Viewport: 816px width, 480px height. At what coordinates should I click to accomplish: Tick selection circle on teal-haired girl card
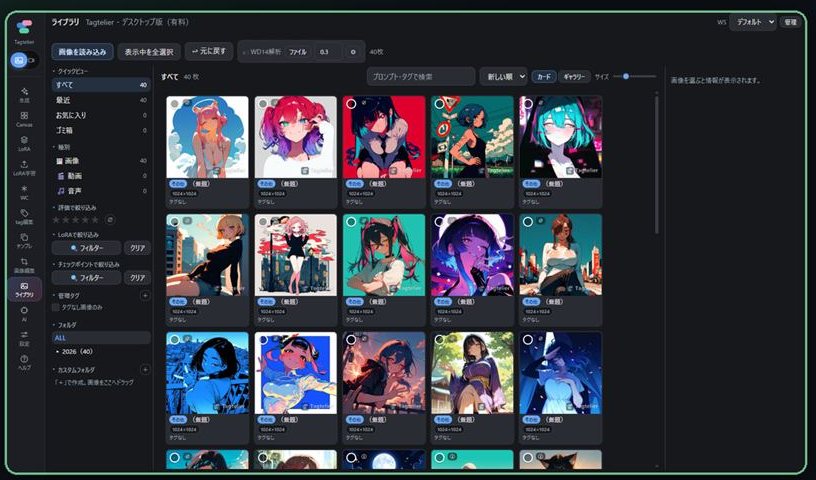coord(528,104)
